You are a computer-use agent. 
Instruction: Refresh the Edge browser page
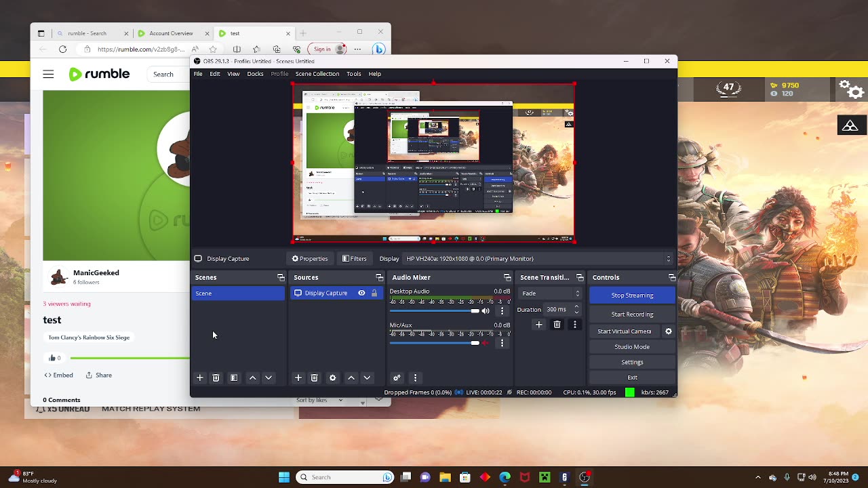[63, 49]
